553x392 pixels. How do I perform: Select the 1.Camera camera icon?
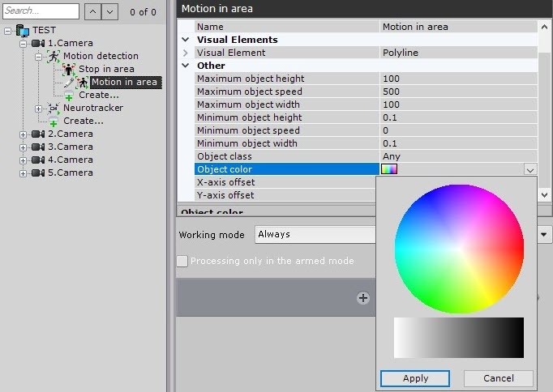(x=38, y=43)
